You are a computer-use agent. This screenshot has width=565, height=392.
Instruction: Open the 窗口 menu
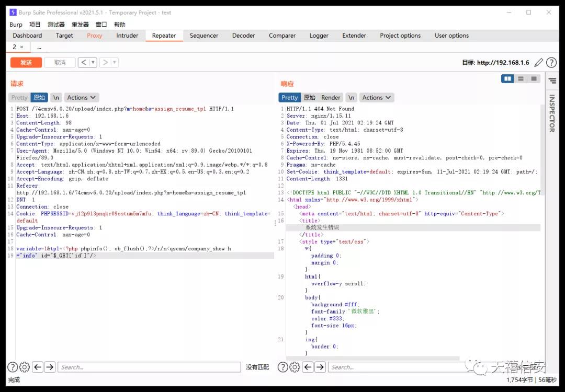[101, 25]
